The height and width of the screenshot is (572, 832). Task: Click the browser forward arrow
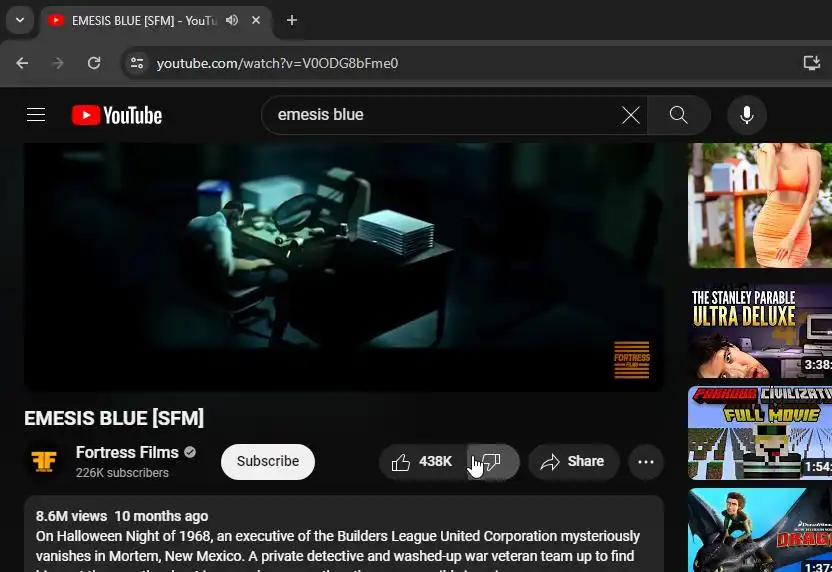coord(58,63)
